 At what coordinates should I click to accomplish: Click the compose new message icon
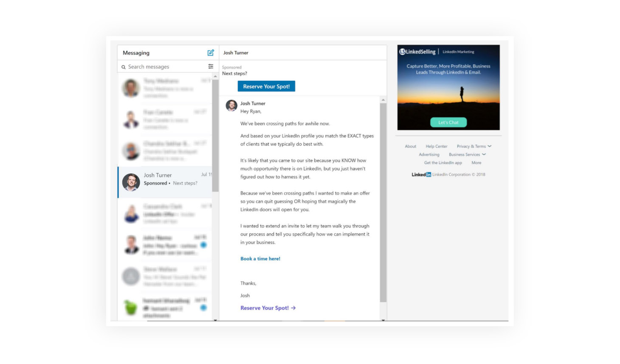click(x=211, y=53)
